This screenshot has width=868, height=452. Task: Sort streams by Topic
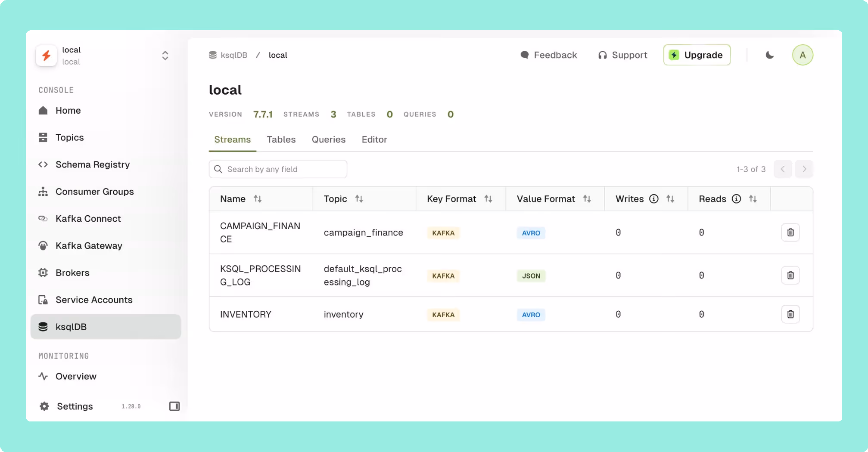359,199
